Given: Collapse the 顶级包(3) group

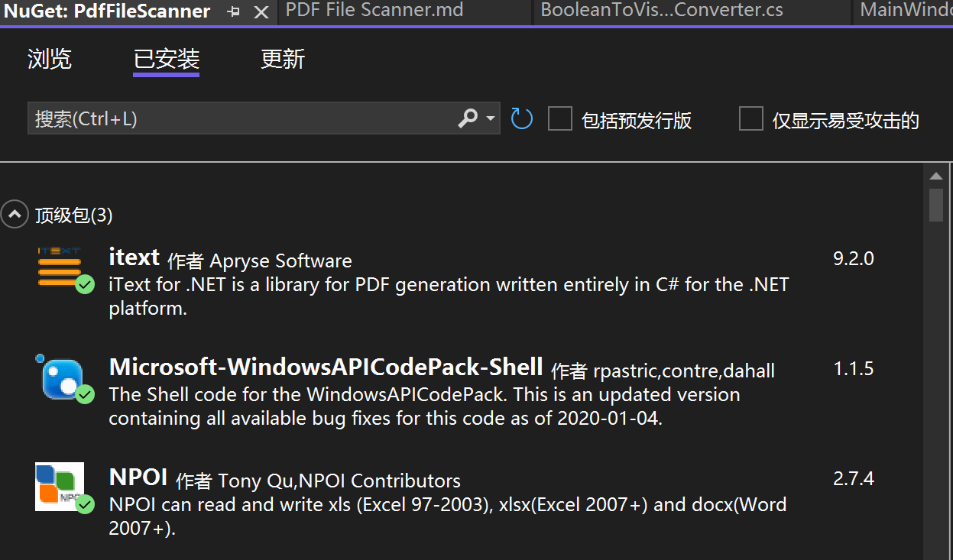Looking at the screenshot, I should [15, 215].
